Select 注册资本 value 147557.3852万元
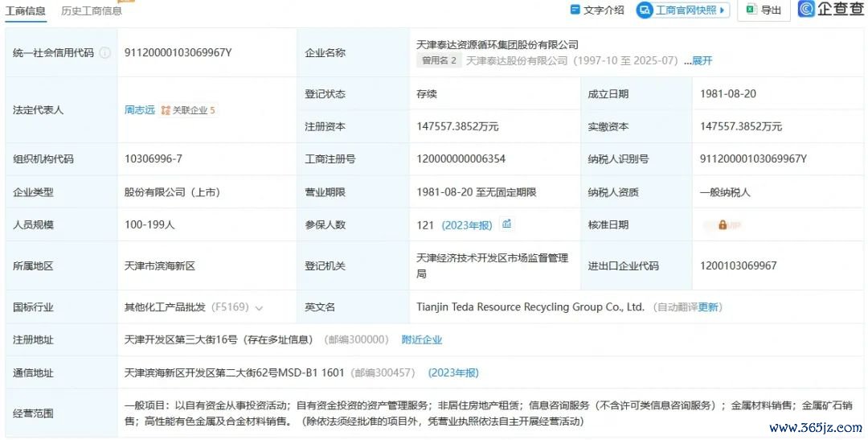This screenshot has width=868, height=440. [458, 127]
